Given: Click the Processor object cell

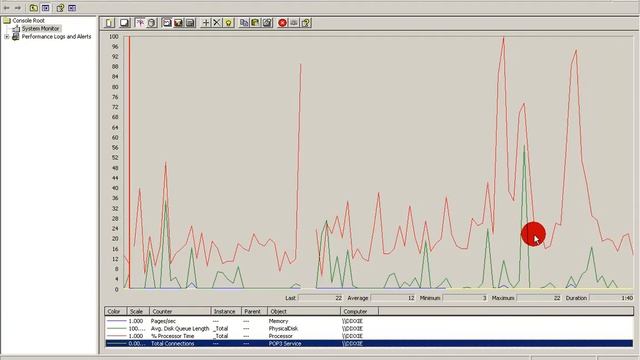Looking at the screenshot, I should 280,336.
